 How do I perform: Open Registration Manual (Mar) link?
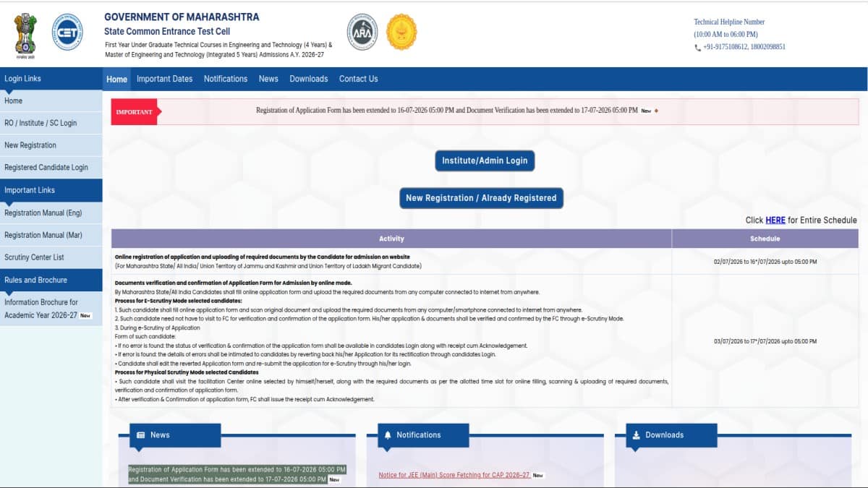[51, 235]
